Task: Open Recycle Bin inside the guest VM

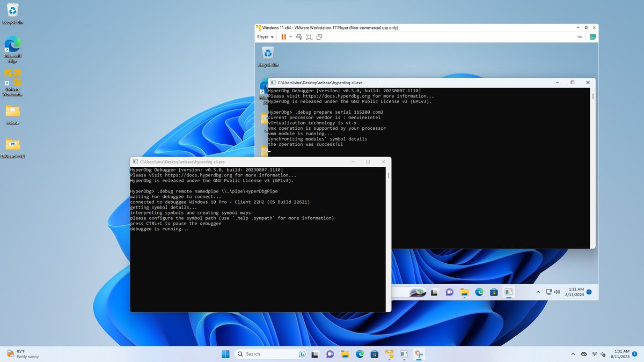Action: coord(268,56)
